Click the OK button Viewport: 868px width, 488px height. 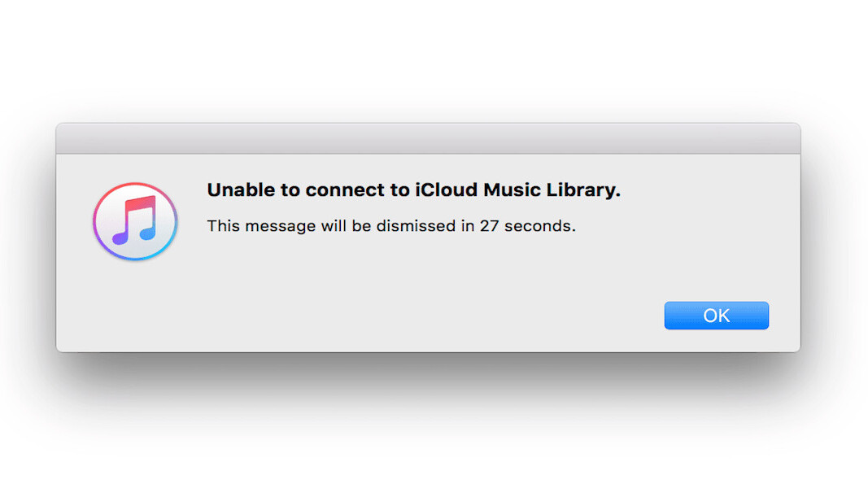(716, 316)
